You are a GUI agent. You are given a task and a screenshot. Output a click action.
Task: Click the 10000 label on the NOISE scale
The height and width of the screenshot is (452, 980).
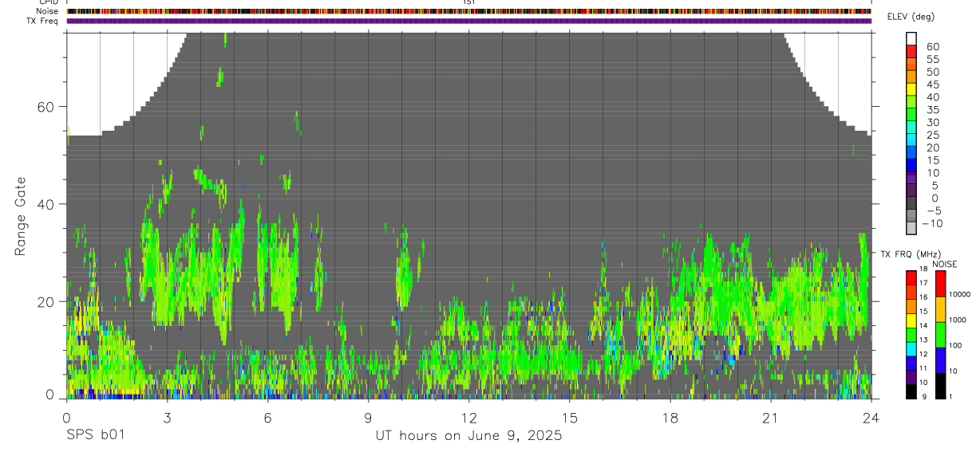(958, 294)
